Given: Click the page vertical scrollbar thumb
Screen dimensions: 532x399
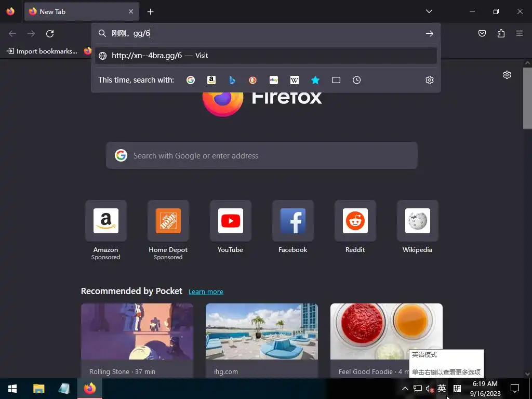Looking at the screenshot, I should click(527, 98).
